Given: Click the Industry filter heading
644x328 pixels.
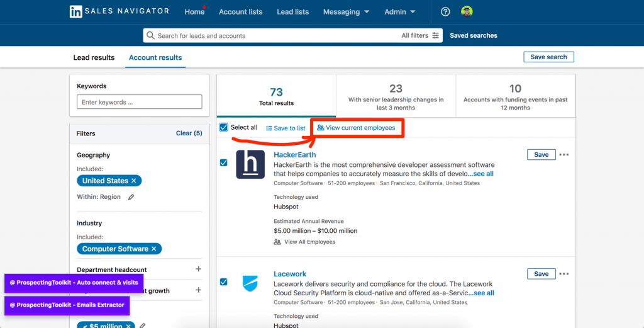Looking at the screenshot, I should click(89, 223).
